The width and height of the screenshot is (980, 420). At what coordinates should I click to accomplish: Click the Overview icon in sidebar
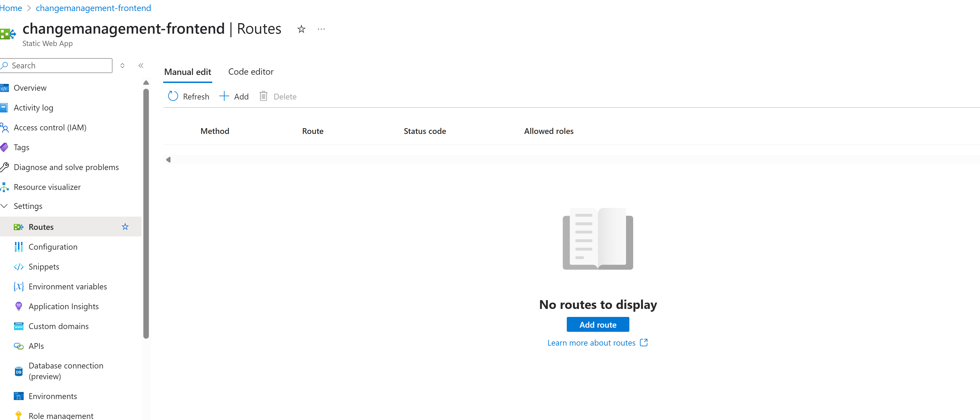click(4, 88)
